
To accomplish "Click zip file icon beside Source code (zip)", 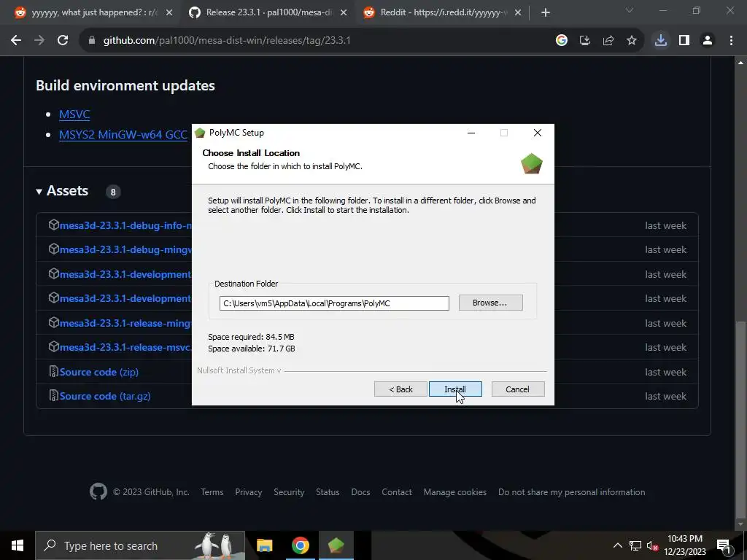I will [x=54, y=371].
